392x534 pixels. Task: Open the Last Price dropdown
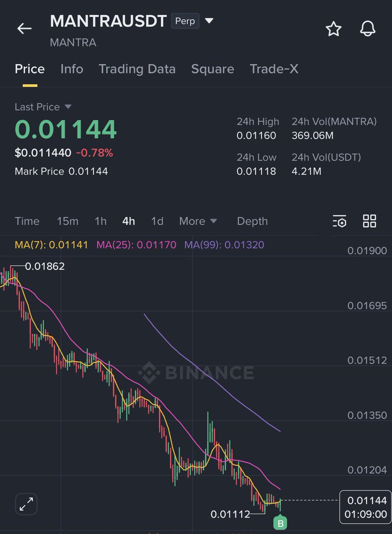43,107
